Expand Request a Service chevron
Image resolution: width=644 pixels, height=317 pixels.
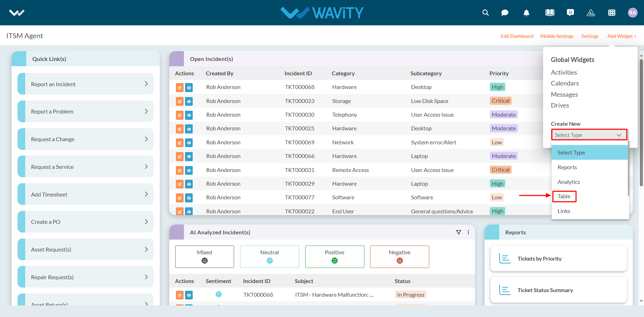pos(146,167)
